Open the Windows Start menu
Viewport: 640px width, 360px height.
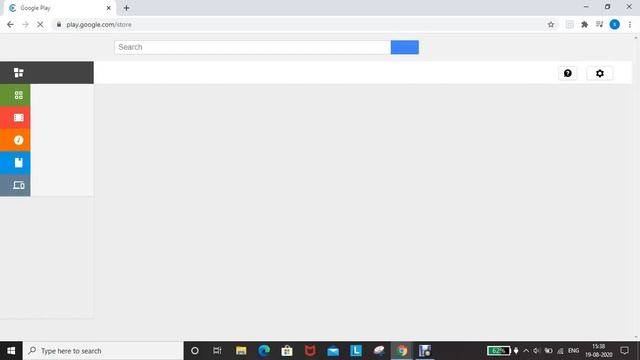(11, 351)
